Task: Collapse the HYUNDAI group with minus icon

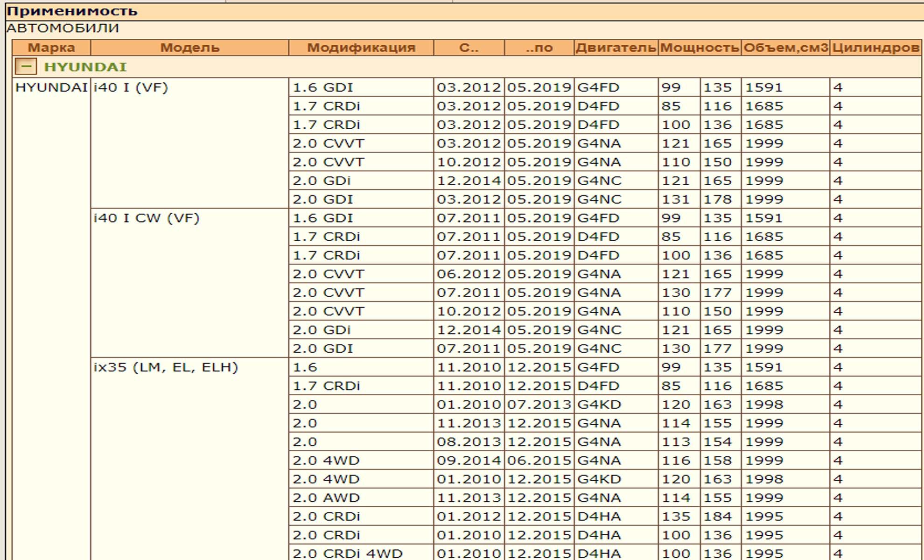Action: (26, 67)
